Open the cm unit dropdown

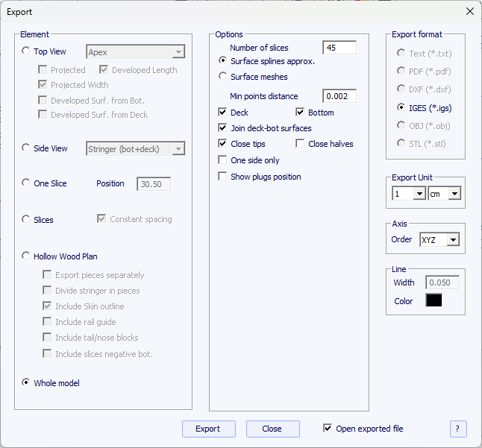click(445, 194)
